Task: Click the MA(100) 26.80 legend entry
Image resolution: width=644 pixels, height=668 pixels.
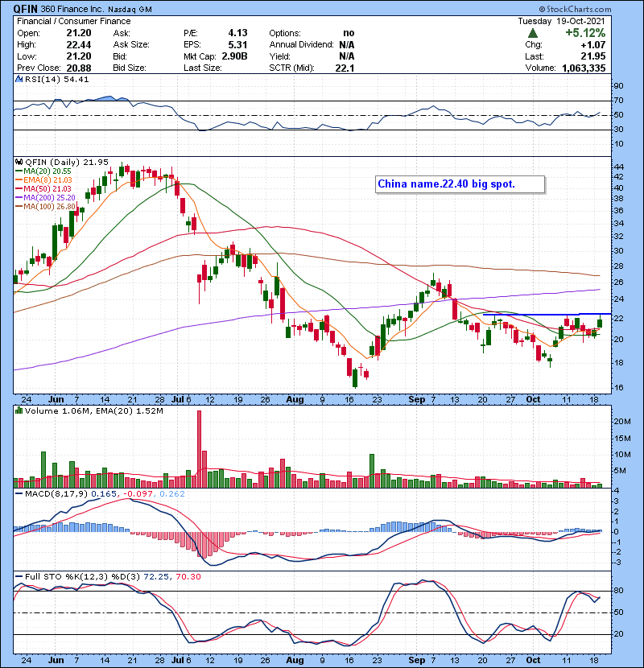Action: (46, 207)
